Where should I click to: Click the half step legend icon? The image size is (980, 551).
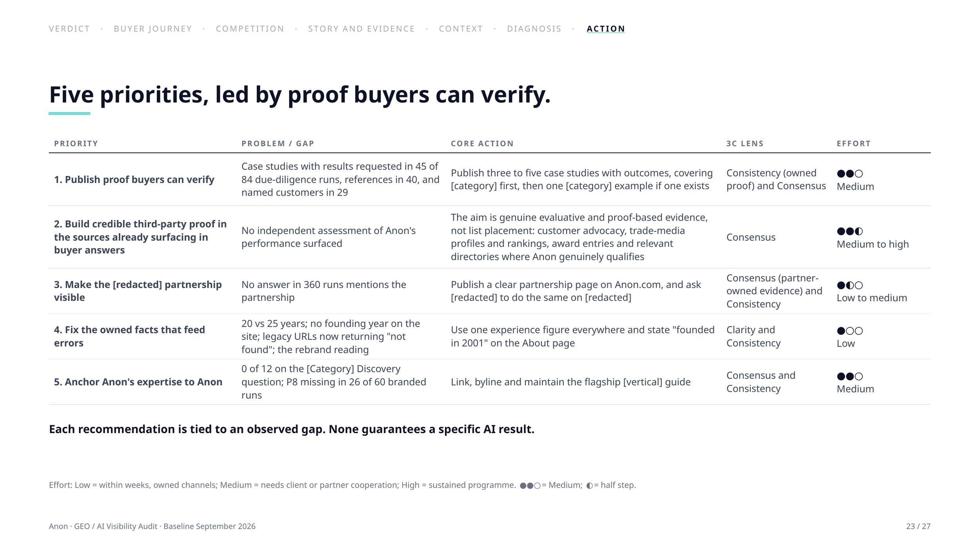click(590, 486)
